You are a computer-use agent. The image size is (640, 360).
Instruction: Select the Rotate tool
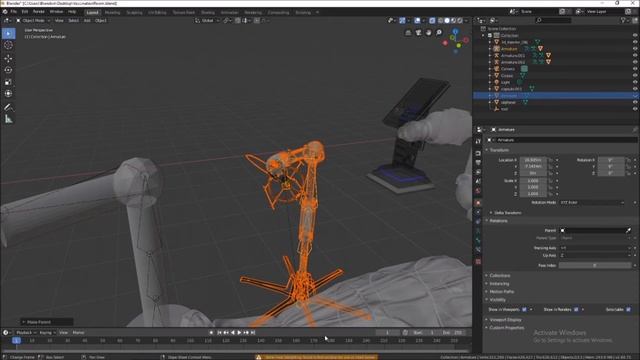pyautogui.click(x=9, y=70)
